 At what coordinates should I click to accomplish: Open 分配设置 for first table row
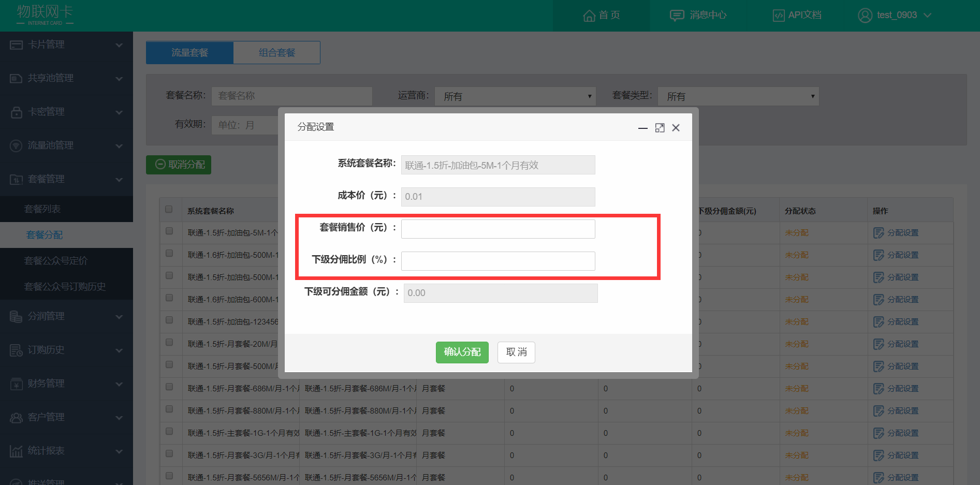896,233
